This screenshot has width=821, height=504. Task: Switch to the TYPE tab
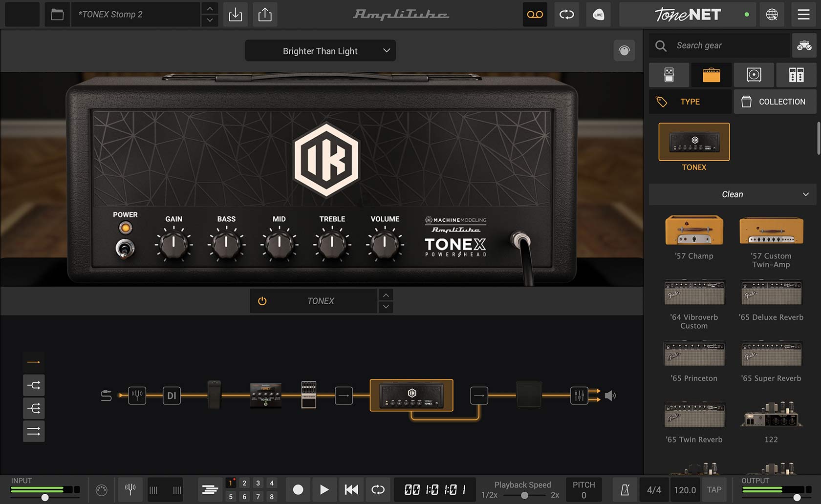pos(690,101)
